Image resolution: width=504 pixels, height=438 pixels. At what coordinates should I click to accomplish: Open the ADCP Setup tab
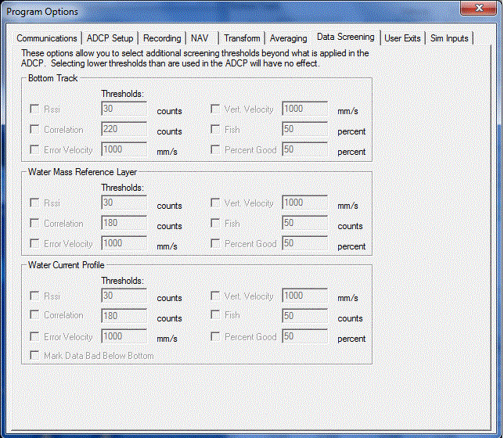tap(110, 38)
